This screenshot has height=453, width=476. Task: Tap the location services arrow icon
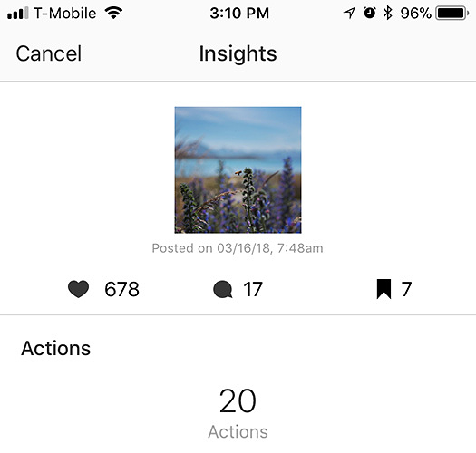pos(349,13)
